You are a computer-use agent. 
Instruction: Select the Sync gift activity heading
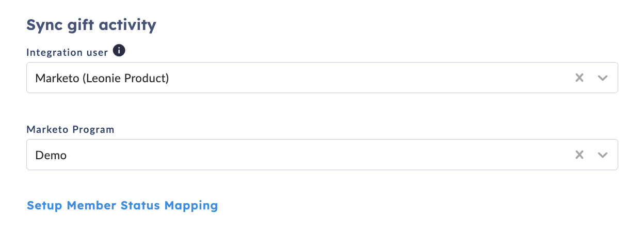(91, 24)
